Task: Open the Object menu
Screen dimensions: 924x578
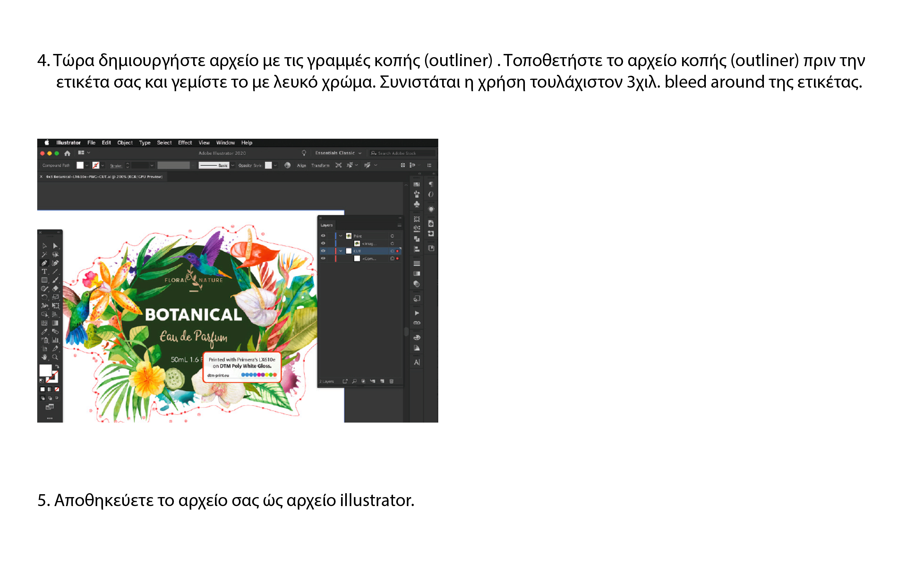Action: [x=125, y=143]
